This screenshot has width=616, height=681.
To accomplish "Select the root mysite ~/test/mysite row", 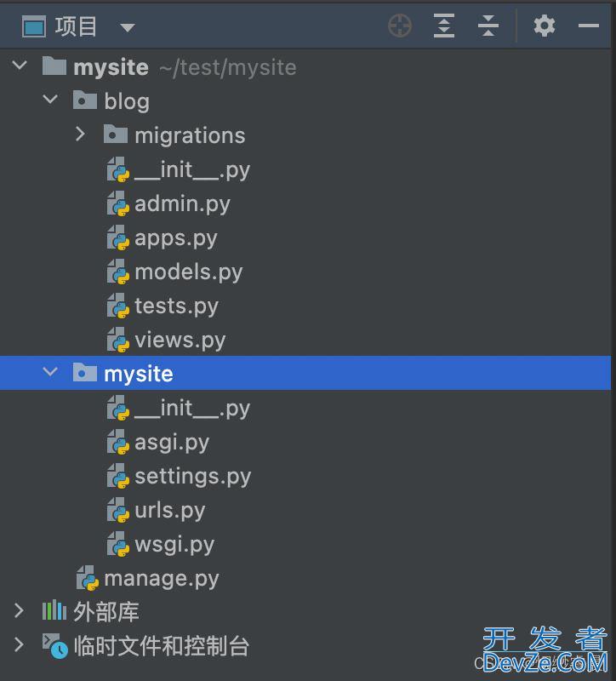I will 305,67.
